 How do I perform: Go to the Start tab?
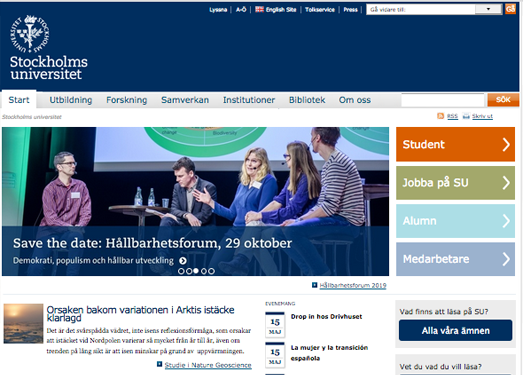19,100
